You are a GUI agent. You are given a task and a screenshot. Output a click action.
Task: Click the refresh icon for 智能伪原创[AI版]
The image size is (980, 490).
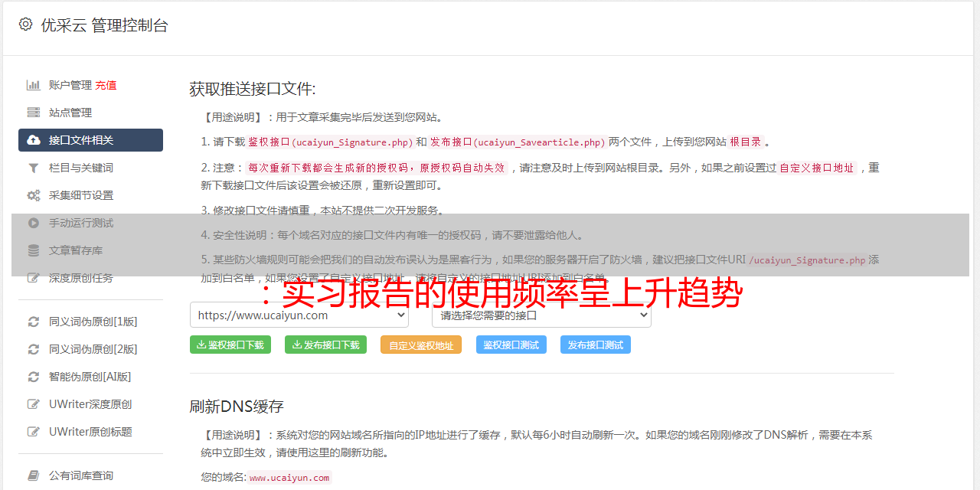(34, 377)
